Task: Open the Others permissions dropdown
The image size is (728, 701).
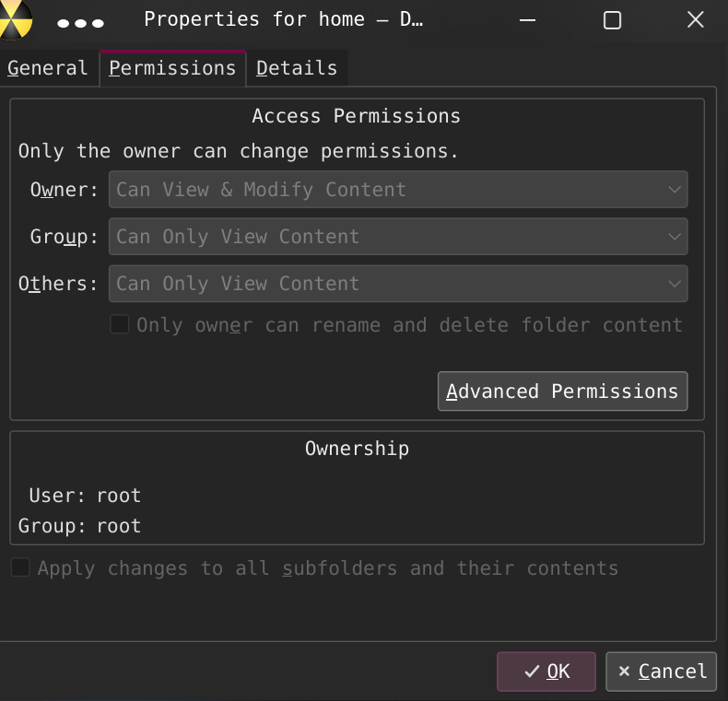Action: point(398,284)
